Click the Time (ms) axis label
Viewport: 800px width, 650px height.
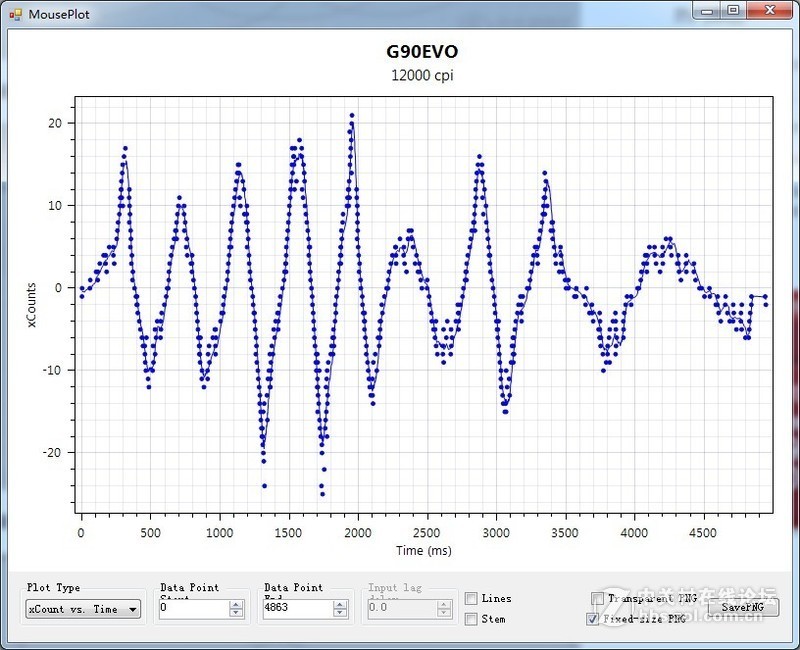[x=424, y=551]
